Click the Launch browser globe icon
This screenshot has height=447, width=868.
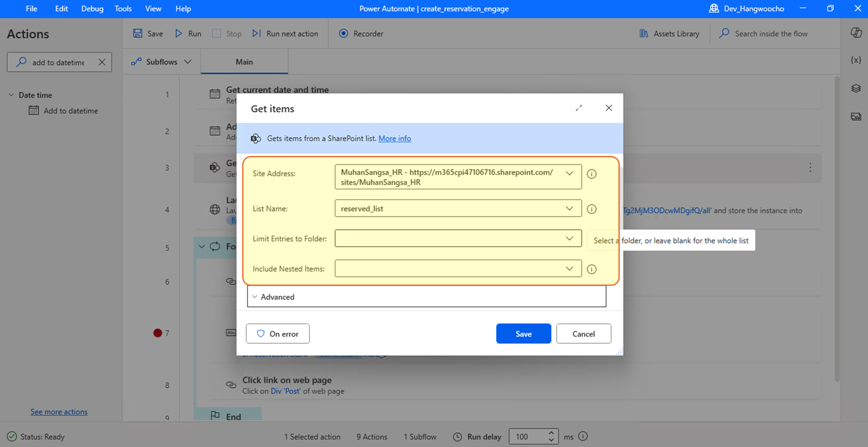coord(215,209)
